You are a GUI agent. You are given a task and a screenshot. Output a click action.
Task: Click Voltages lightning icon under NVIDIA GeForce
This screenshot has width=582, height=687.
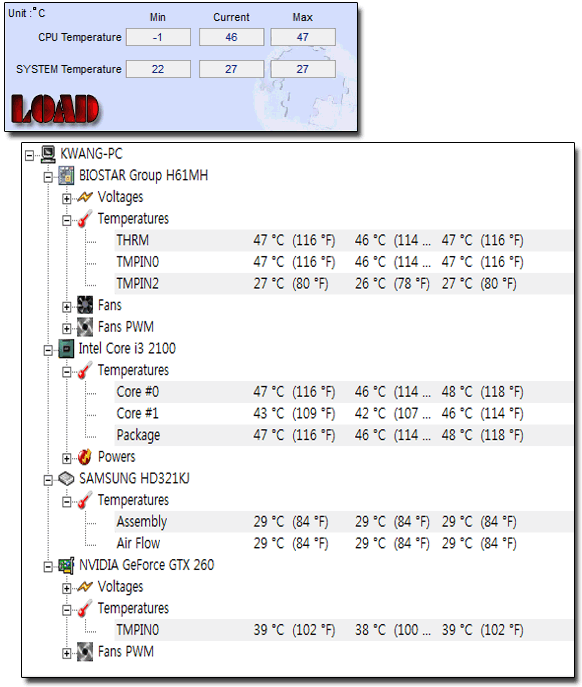click(85, 587)
